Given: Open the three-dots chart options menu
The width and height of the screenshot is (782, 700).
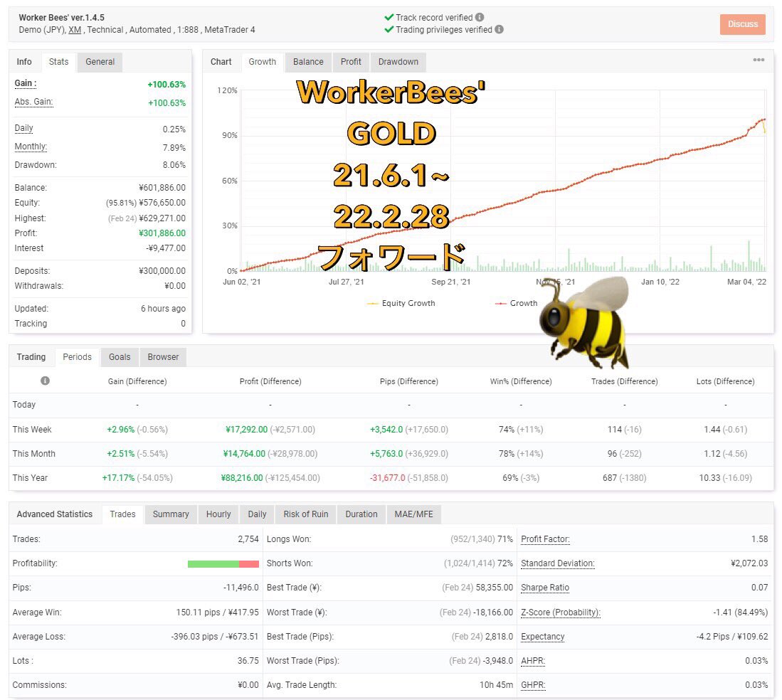Looking at the screenshot, I should [759, 60].
